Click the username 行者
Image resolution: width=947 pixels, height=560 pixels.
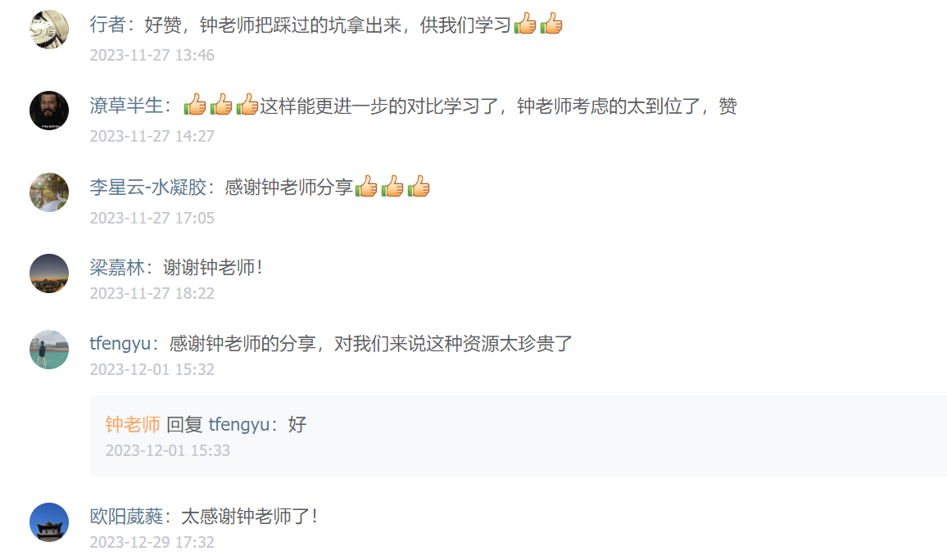[x=107, y=25]
